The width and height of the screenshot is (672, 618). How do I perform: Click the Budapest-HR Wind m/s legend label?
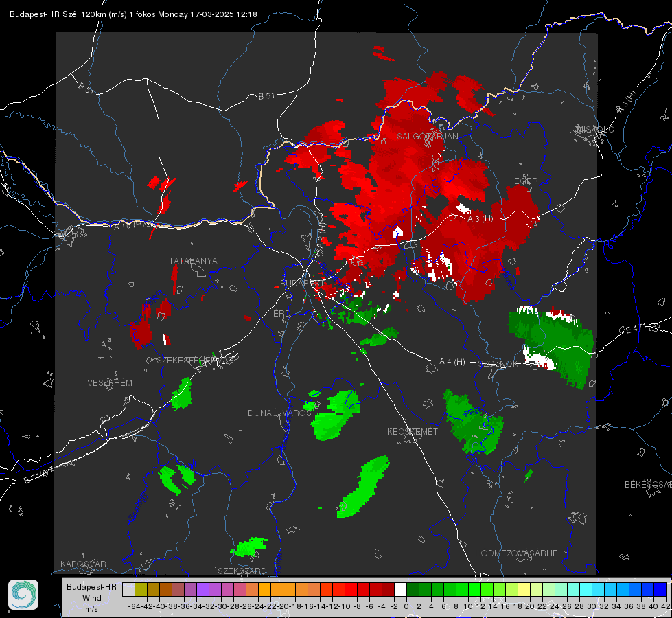92,598
